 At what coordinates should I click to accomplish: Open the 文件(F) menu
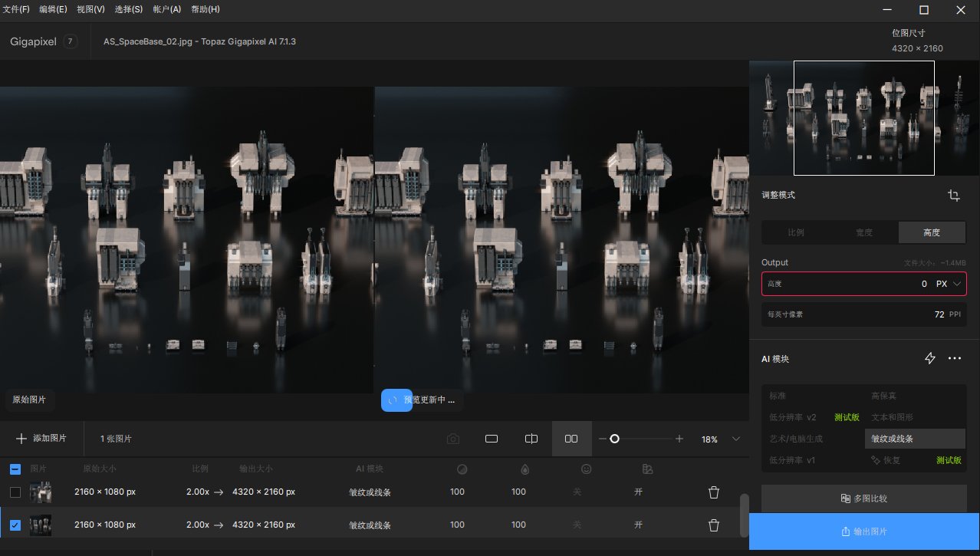coord(16,10)
